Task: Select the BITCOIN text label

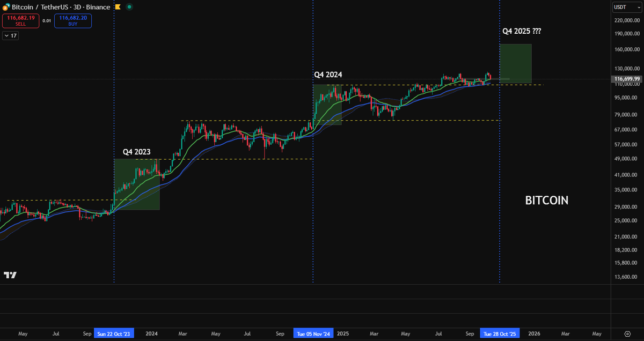Action: coord(546,201)
